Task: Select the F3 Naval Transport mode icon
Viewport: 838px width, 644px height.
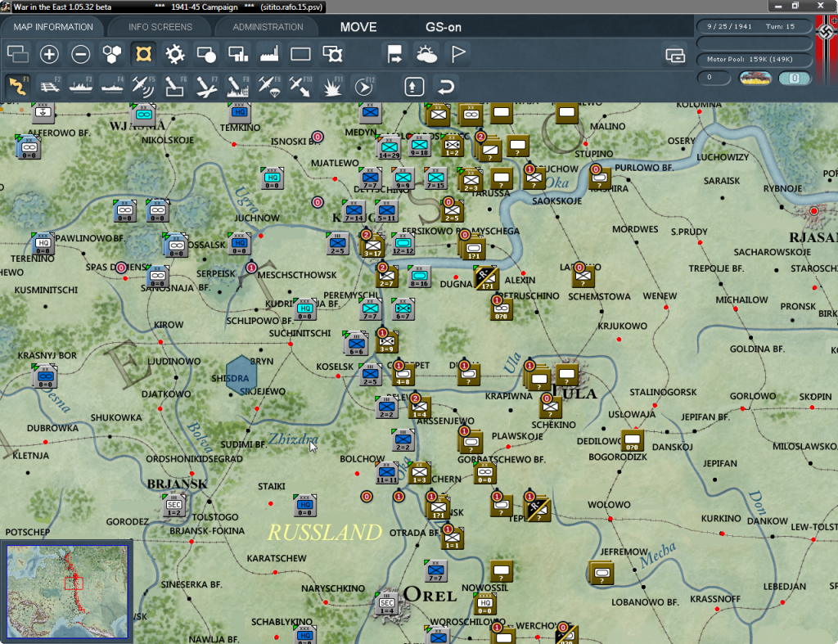Action: point(81,86)
